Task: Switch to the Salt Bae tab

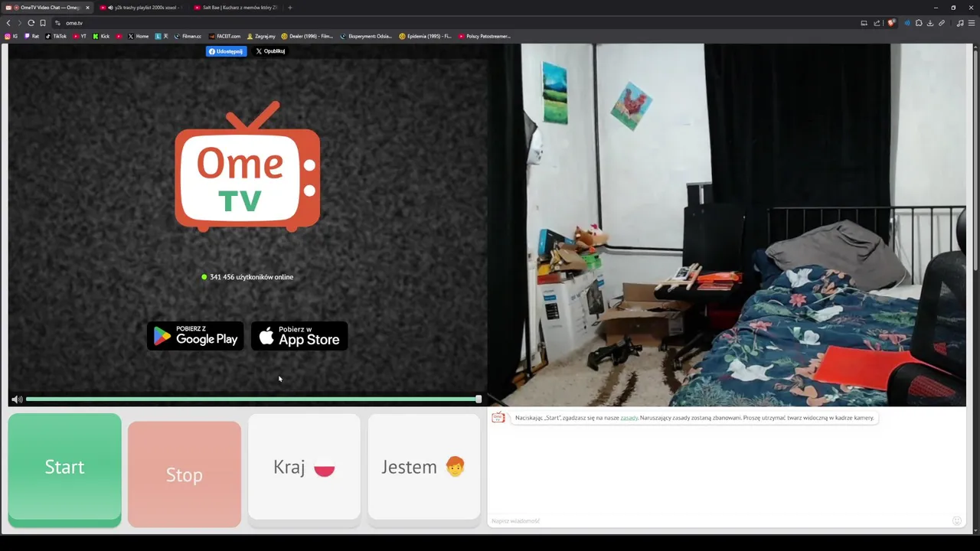Action: pyautogui.click(x=236, y=8)
